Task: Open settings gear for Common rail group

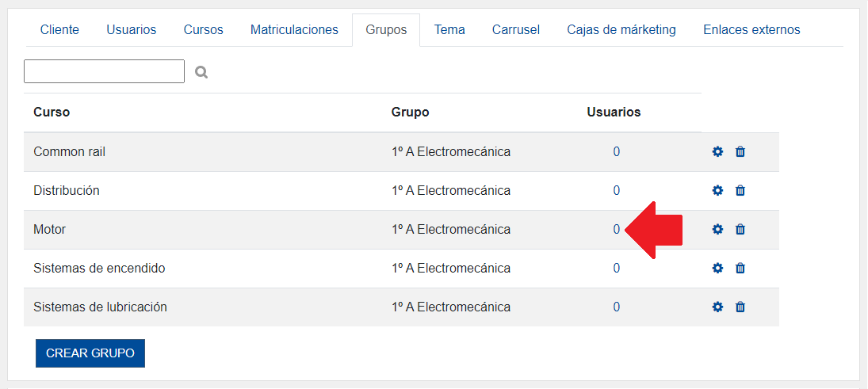Action: pos(717,151)
